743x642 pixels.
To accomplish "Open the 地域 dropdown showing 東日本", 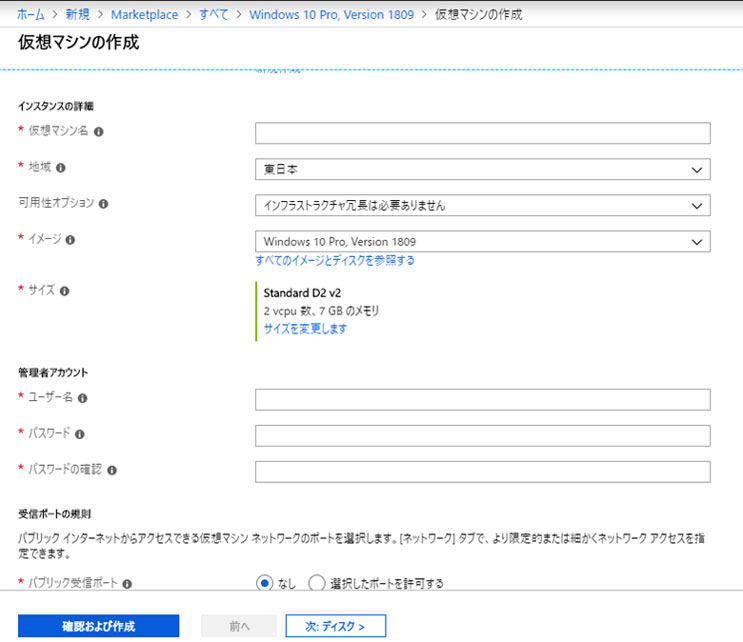I will tap(482, 169).
